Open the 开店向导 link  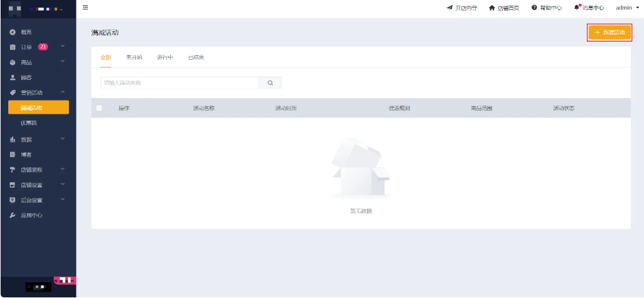coord(466,8)
